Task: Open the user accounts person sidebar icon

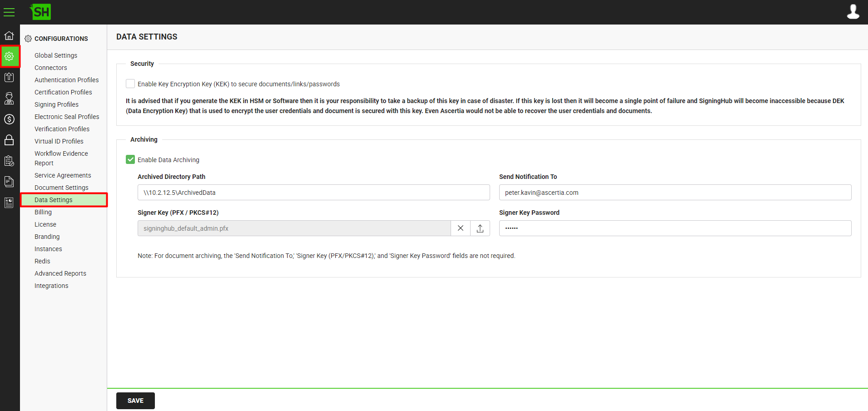Action: (9, 98)
